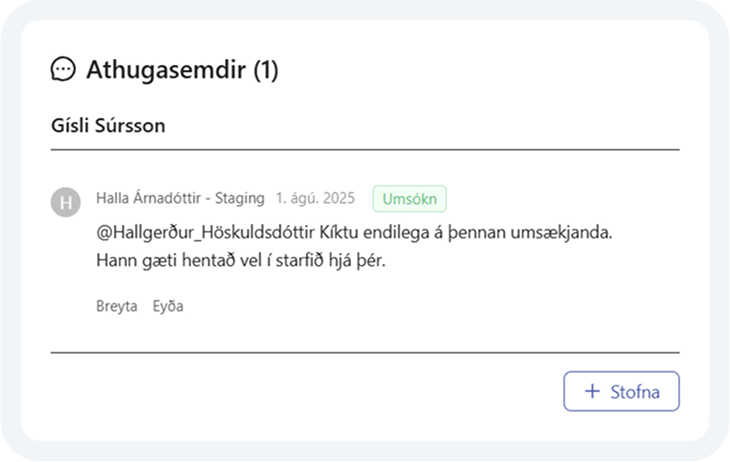Click divider line below Gísli Súrsson
730x462 pixels.
point(365,150)
